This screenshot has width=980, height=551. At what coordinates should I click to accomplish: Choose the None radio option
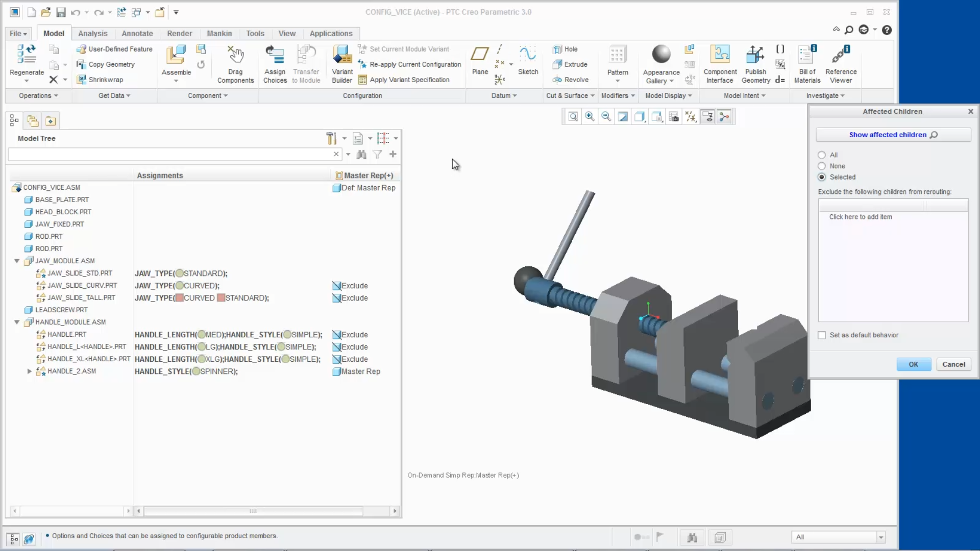coord(822,166)
